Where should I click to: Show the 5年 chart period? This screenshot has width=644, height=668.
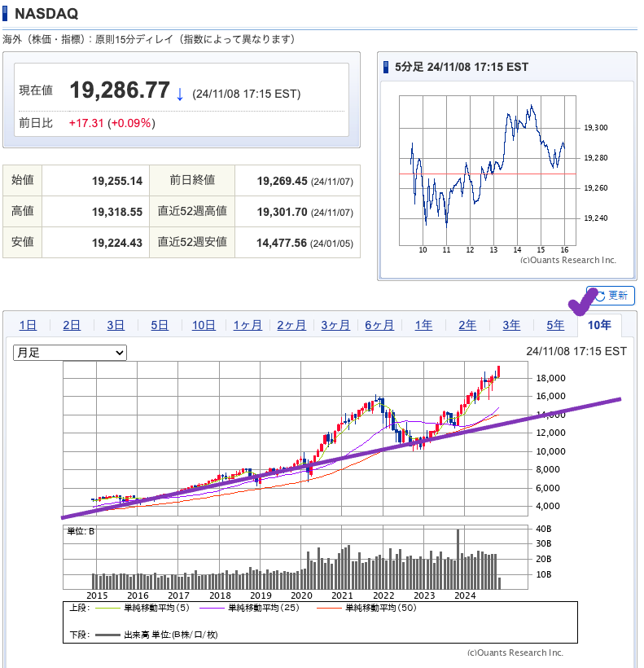click(555, 326)
